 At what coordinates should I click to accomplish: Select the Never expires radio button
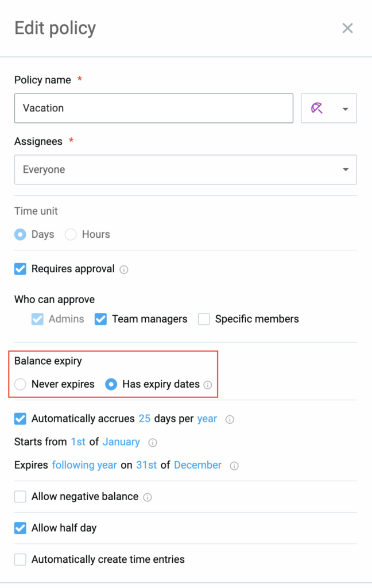click(20, 384)
